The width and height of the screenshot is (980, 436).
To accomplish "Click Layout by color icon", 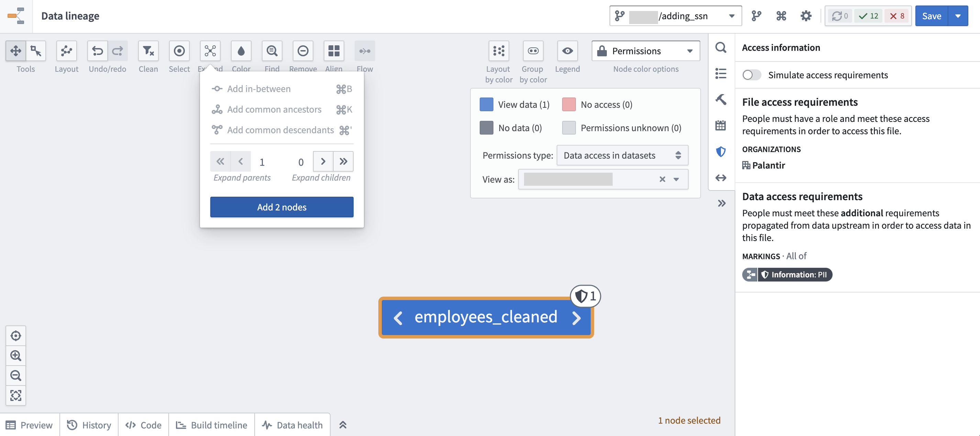I will coord(499,50).
